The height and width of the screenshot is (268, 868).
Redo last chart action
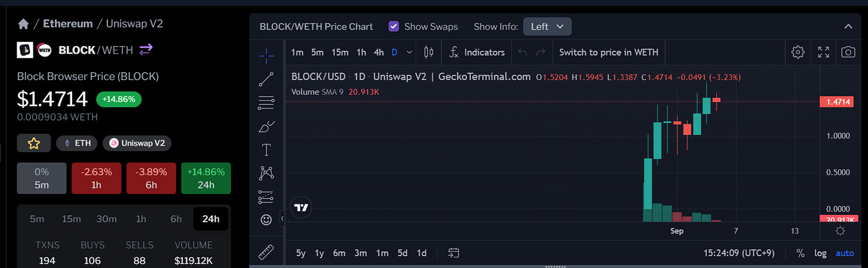coord(541,53)
